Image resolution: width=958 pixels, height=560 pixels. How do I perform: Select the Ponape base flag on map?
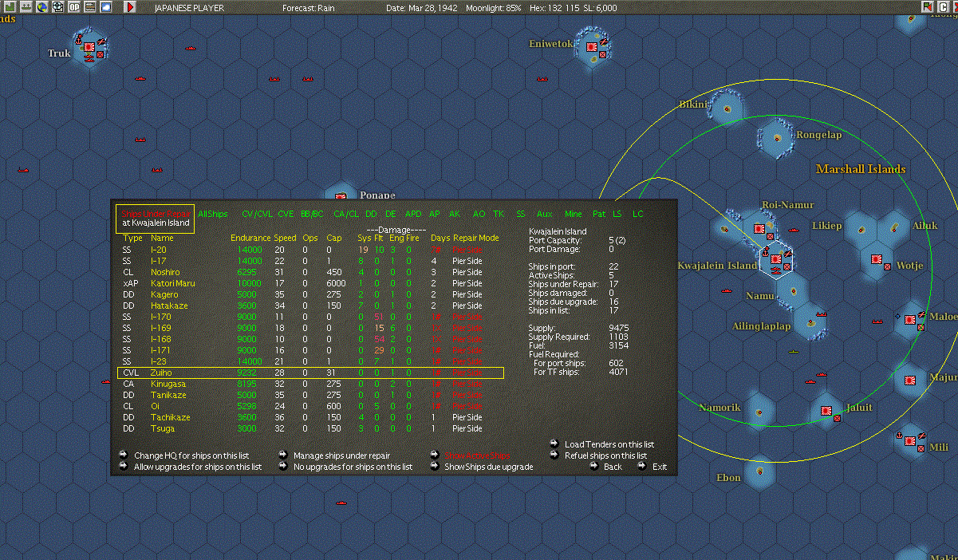tap(341, 196)
